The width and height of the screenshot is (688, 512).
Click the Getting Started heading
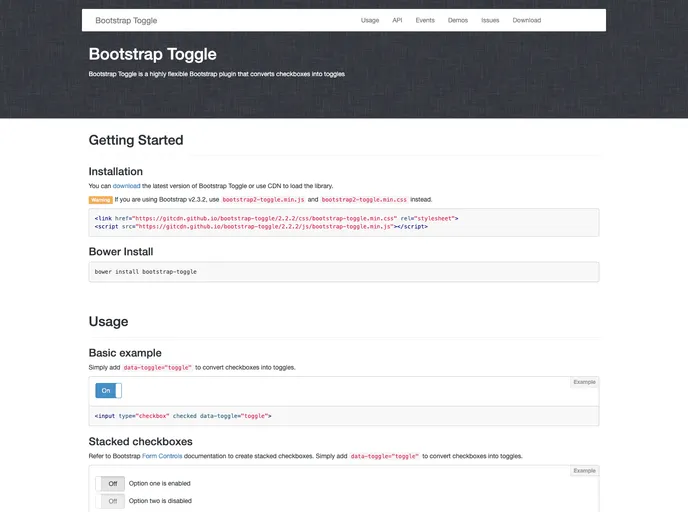click(136, 140)
